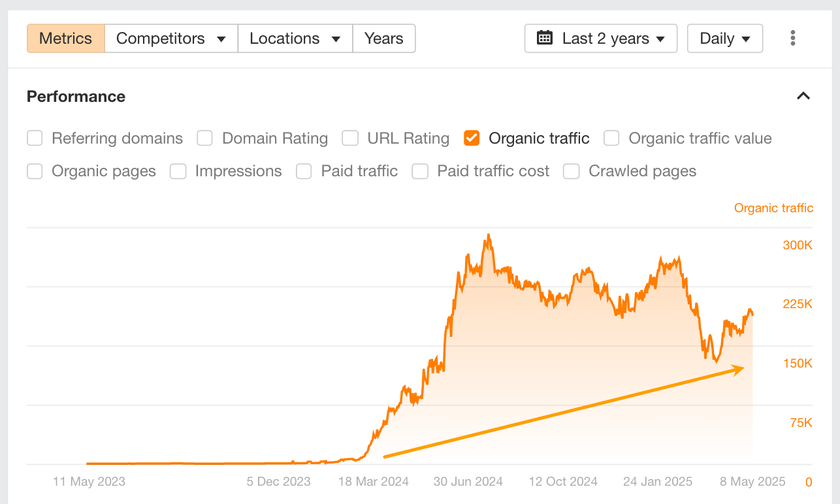
Task: Uncheck the Organic traffic checkbox
Action: point(472,138)
